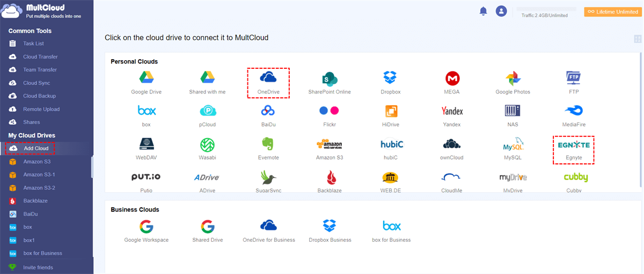The height and width of the screenshot is (274, 644).
Task: Select Flickr cloud
Action: tap(330, 116)
